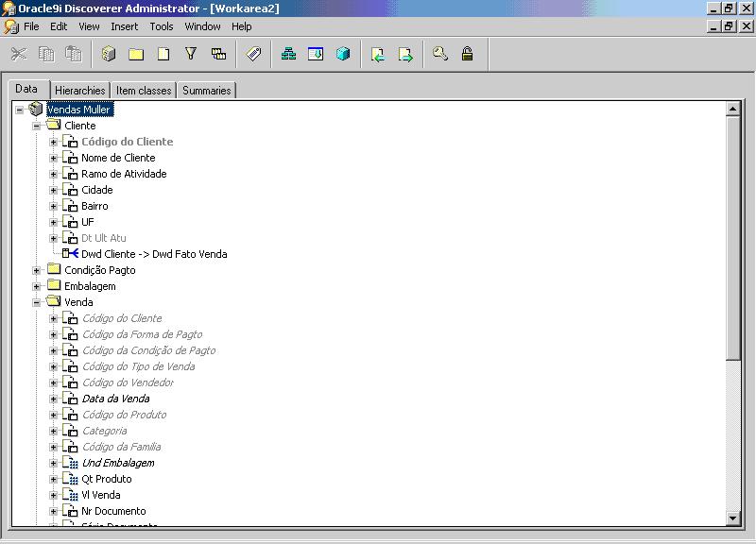The width and height of the screenshot is (756, 544).
Task: Click the New Business Area toolbar icon
Action: pyautogui.click(x=109, y=55)
